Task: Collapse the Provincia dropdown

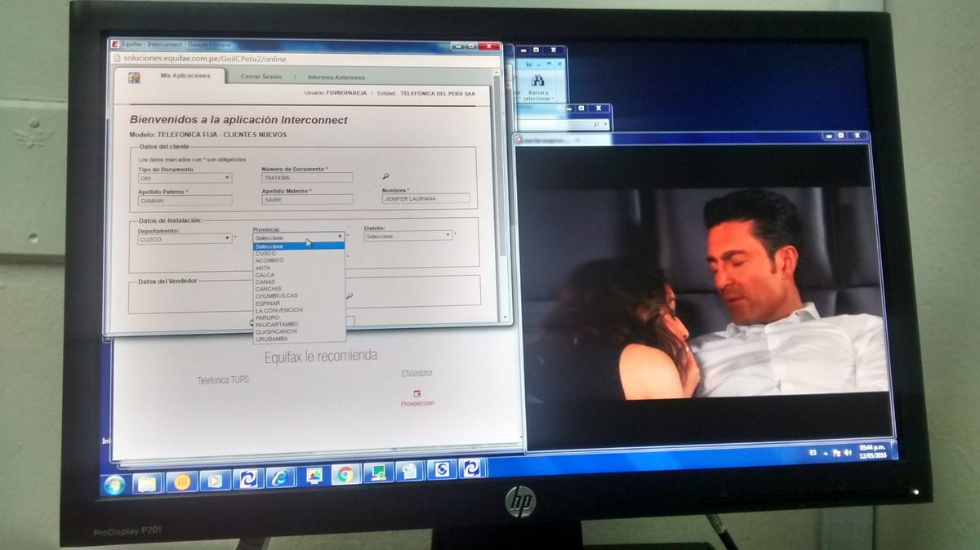Action: click(x=298, y=237)
